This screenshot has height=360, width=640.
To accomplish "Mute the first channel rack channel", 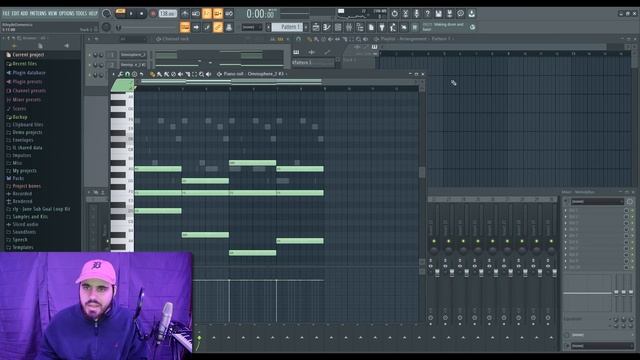I will [90, 55].
